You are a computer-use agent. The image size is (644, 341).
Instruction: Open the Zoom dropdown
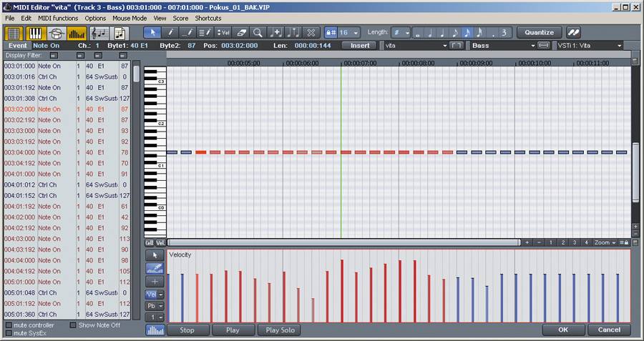pos(605,243)
